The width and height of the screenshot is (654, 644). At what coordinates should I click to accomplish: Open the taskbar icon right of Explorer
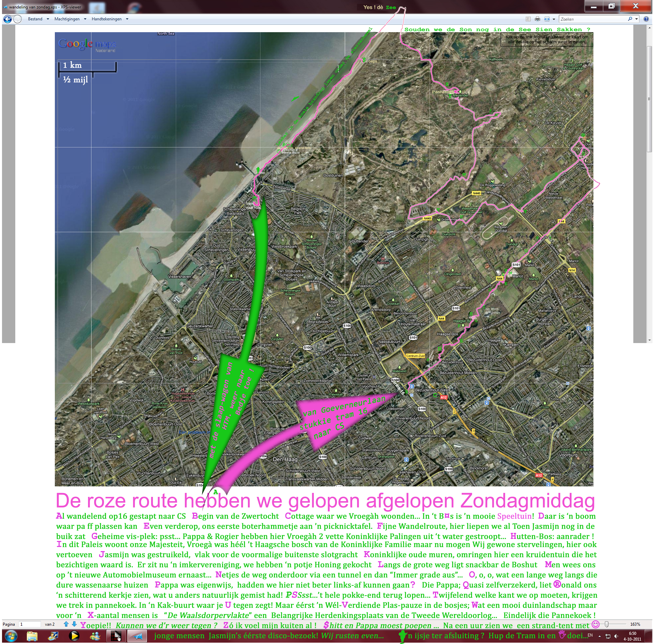[53, 636]
